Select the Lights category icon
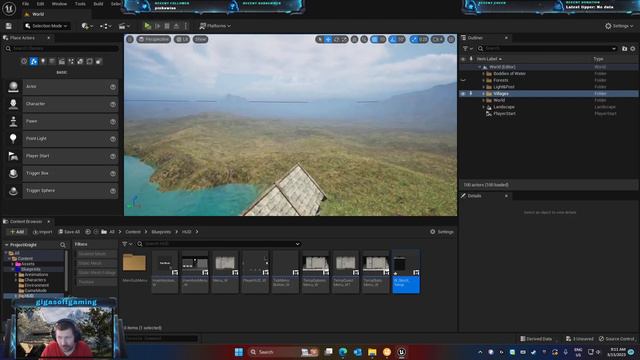The height and width of the screenshot is (360, 640). tap(43, 61)
